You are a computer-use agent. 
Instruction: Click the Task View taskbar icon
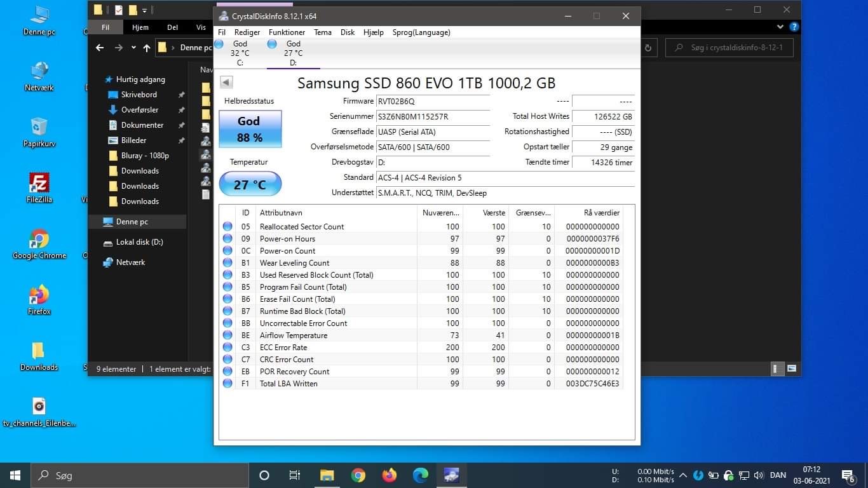pyautogui.click(x=295, y=475)
